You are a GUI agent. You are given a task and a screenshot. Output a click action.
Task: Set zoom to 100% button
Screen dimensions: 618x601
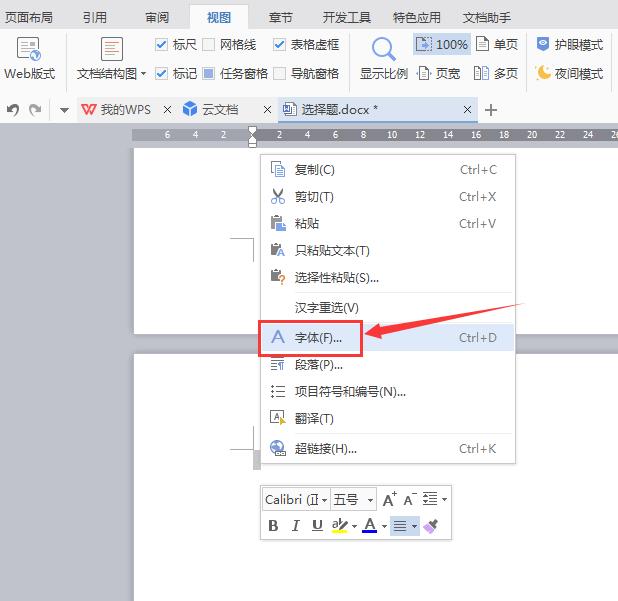click(x=441, y=45)
